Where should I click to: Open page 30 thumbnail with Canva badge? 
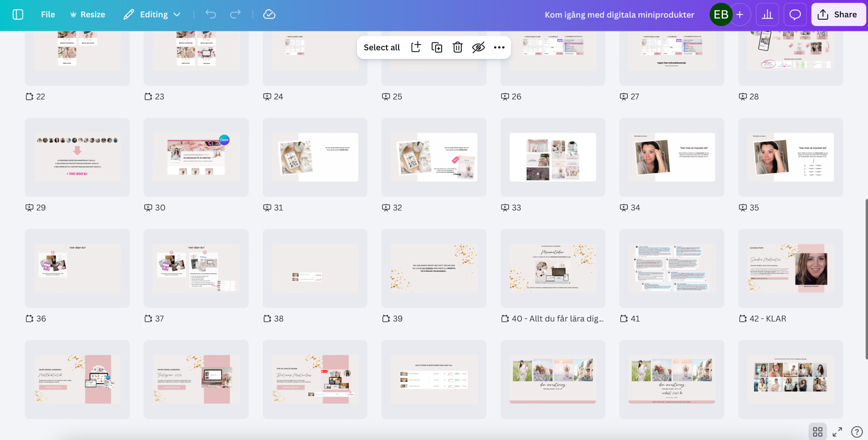(x=196, y=157)
